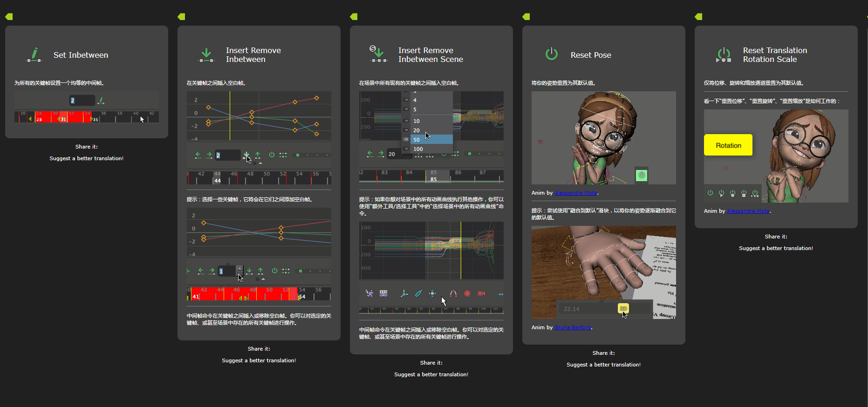Click the running figure icon in toolbar

[369, 293]
